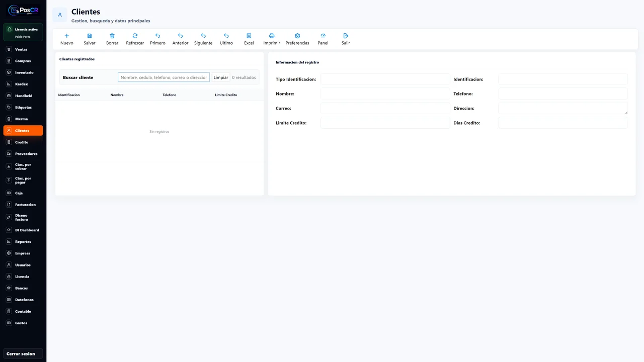Click the Nombre input field
This screenshot has height=362, width=644.
(x=385, y=94)
